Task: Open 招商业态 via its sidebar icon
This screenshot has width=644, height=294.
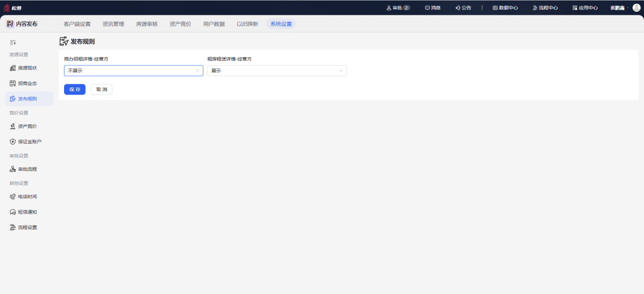Action: point(13,83)
